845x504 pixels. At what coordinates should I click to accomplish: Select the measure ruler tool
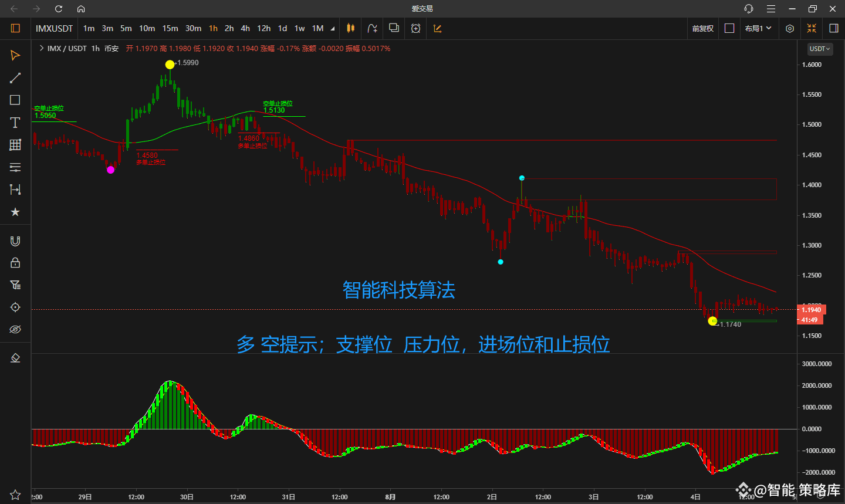click(x=15, y=190)
